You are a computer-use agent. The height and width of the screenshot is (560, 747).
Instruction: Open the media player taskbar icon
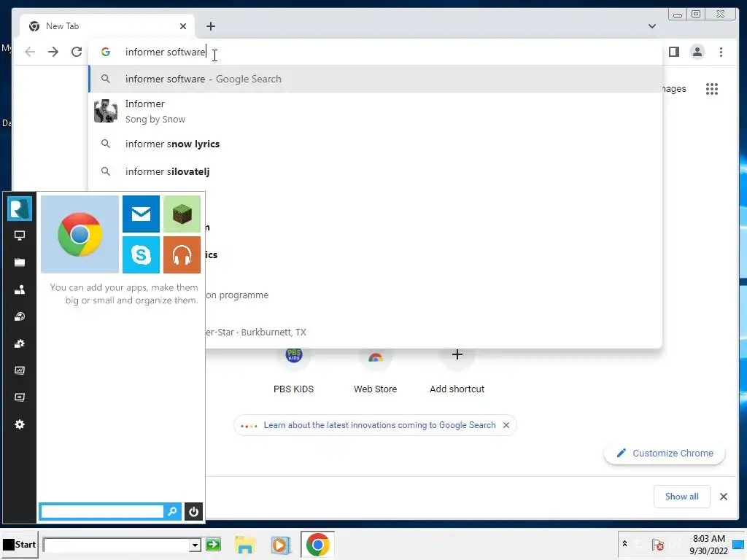pyautogui.click(x=281, y=545)
